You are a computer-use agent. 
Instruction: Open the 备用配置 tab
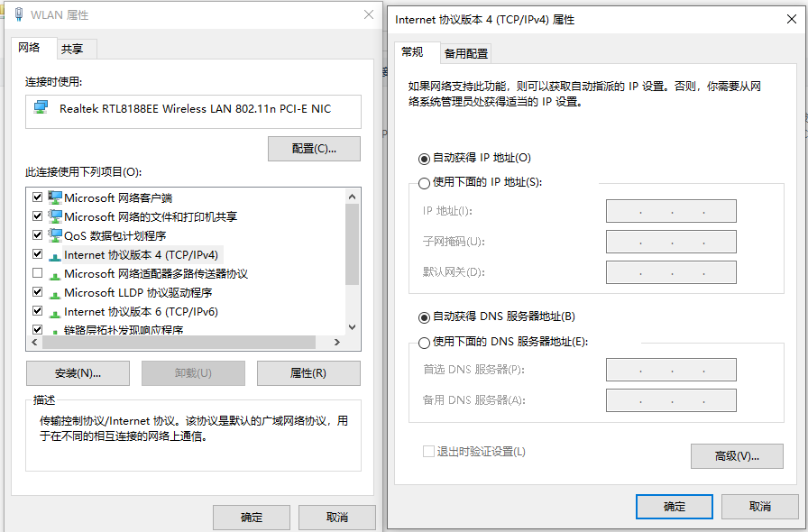click(466, 53)
